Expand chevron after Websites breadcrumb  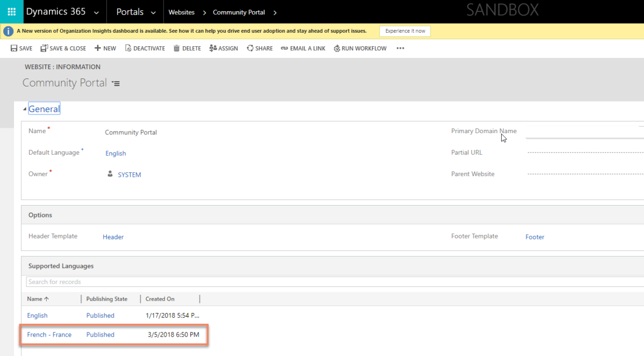[204, 12]
